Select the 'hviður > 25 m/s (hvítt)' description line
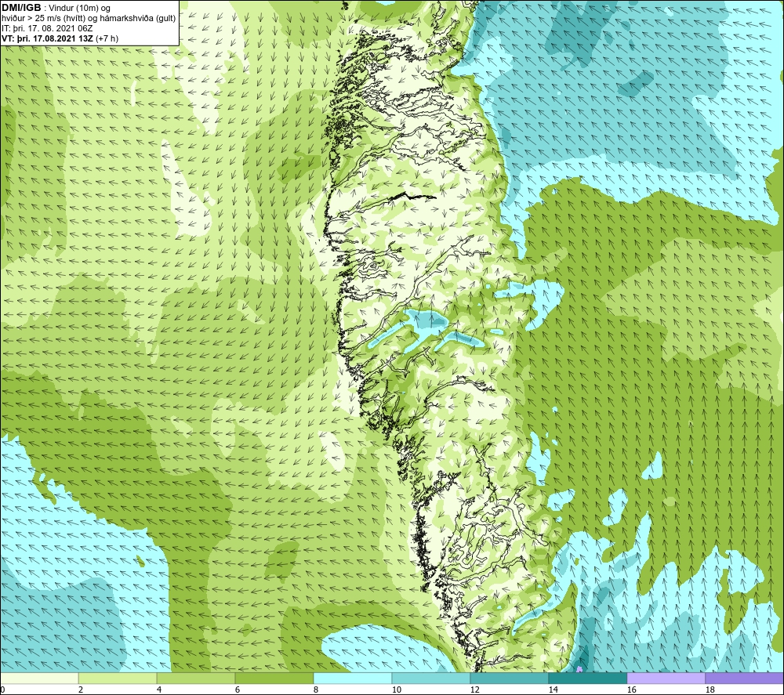The width and height of the screenshot is (784, 695). (89, 19)
